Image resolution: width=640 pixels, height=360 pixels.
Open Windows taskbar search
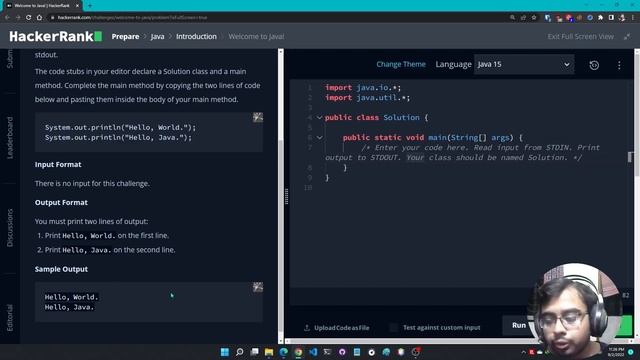[x=240, y=352]
